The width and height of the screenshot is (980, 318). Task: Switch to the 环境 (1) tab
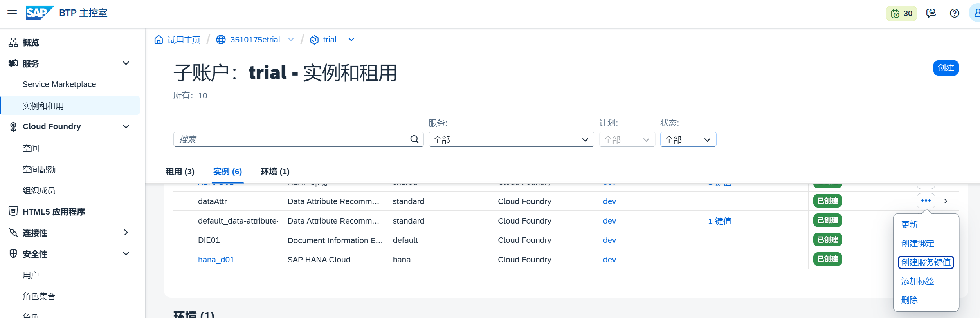(x=275, y=172)
